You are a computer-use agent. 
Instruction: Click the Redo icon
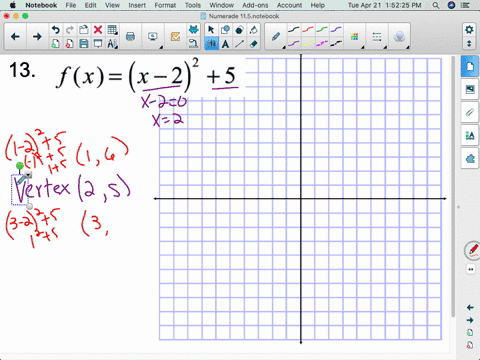point(70,30)
